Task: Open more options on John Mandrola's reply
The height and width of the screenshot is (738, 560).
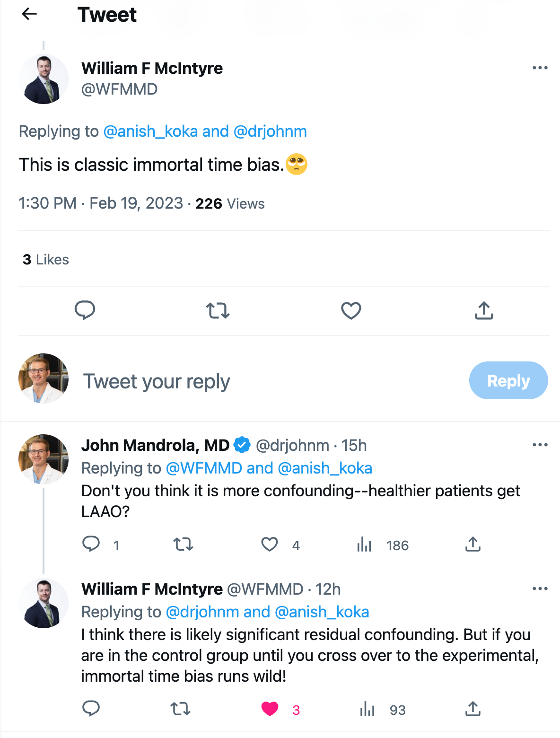Action: (x=540, y=445)
